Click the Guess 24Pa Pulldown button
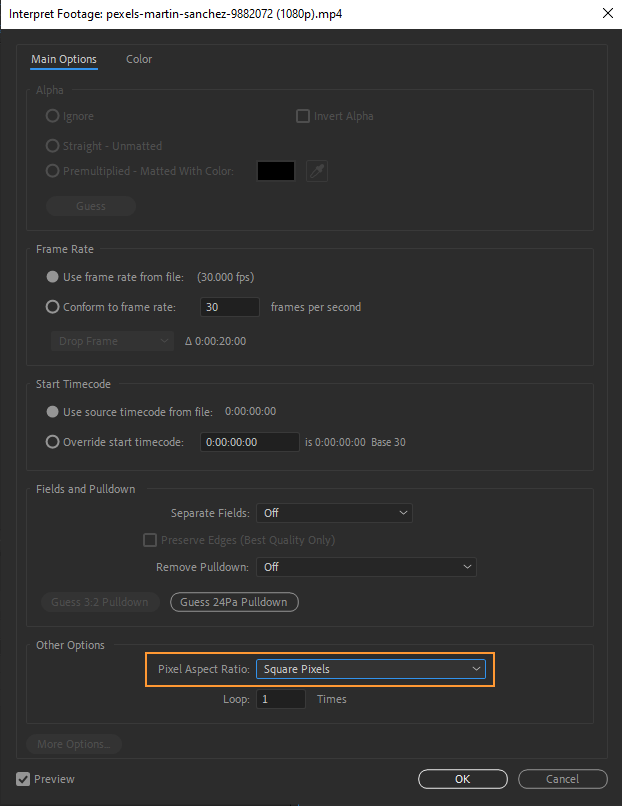Image resolution: width=622 pixels, height=806 pixels. coord(234,602)
